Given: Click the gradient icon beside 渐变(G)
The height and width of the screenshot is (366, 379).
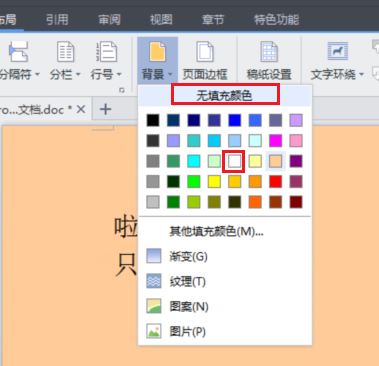Looking at the screenshot, I should 154,256.
